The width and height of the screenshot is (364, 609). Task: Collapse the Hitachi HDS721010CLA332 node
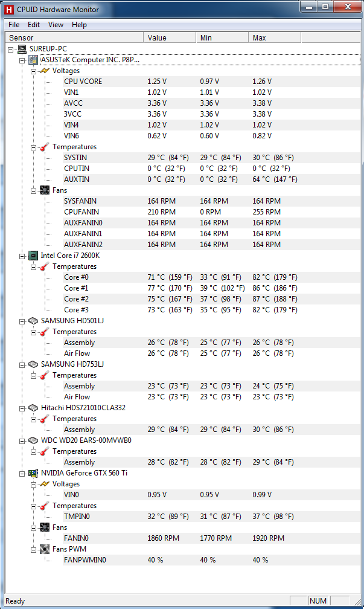22,408
